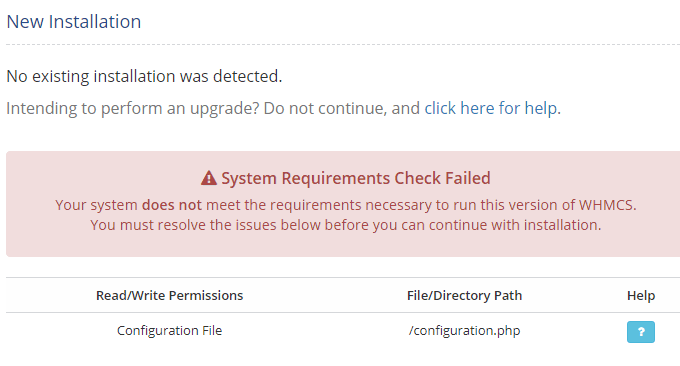Click 'No existing installation was detected' text
The height and width of the screenshot is (366, 680).
tap(144, 76)
